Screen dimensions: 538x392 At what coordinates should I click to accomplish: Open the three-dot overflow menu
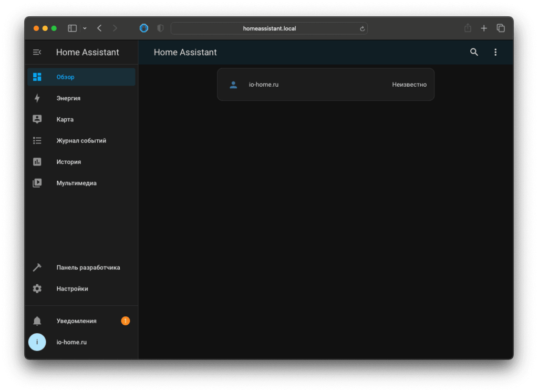click(495, 52)
